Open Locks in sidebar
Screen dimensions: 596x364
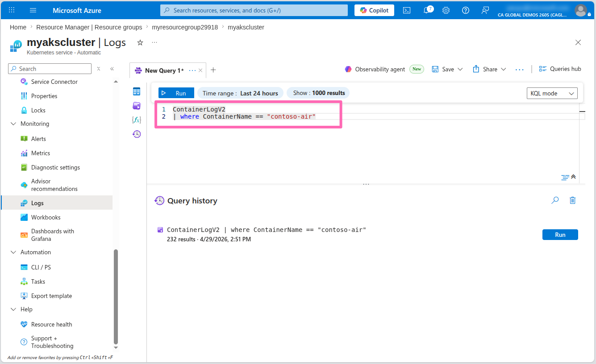38,110
